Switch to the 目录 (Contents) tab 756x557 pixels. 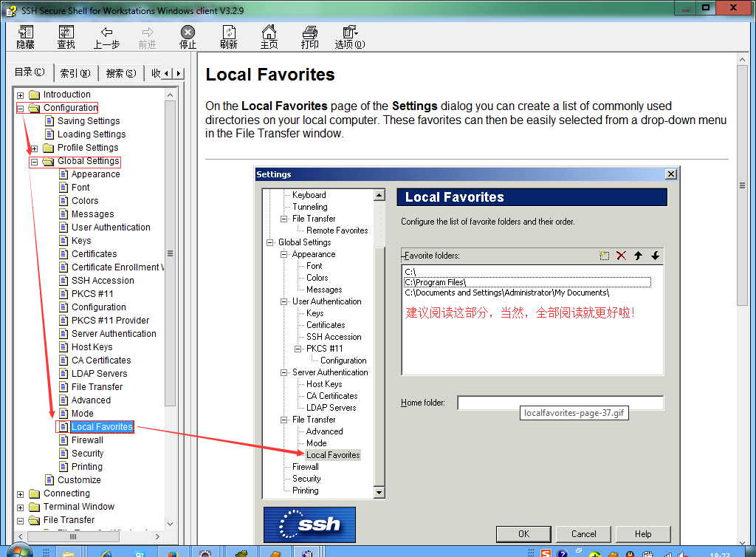(x=30, y=72)
